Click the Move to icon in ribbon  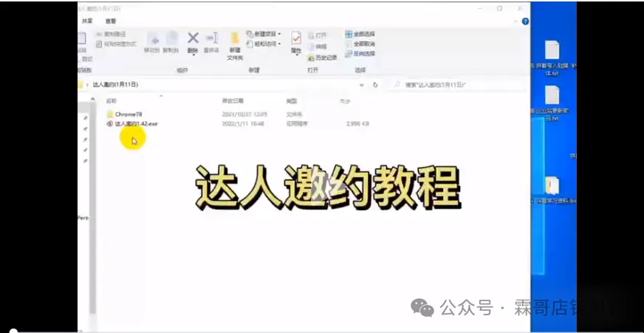(152, 41)
